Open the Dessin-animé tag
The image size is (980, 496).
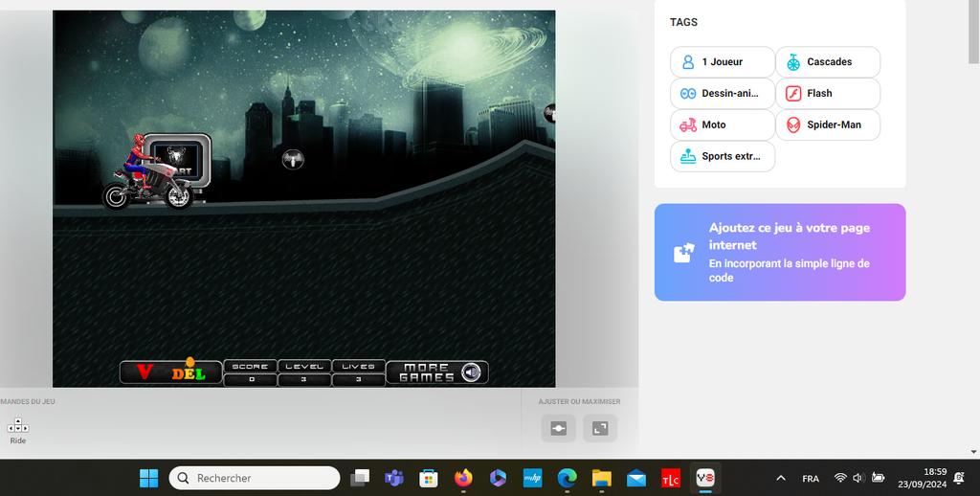(x=723, y=94)
